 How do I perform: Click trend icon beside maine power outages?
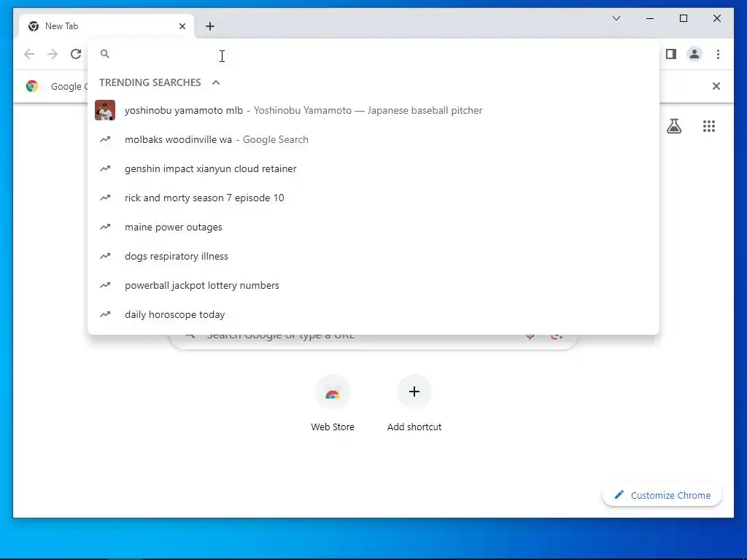tap(105, 227)
